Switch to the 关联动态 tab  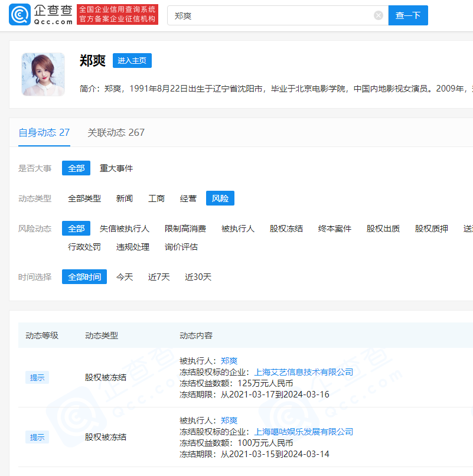115,133
